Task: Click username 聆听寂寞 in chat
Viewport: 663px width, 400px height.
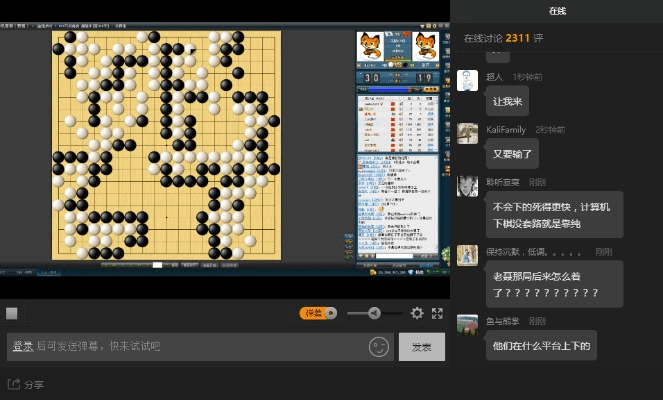Action: point(502,182)
